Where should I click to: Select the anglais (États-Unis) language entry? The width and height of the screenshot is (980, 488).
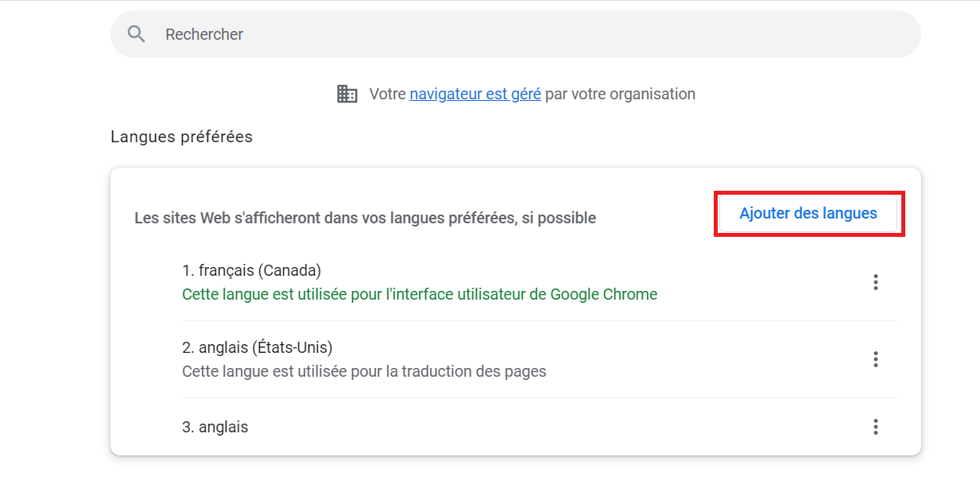pos(258,347)
